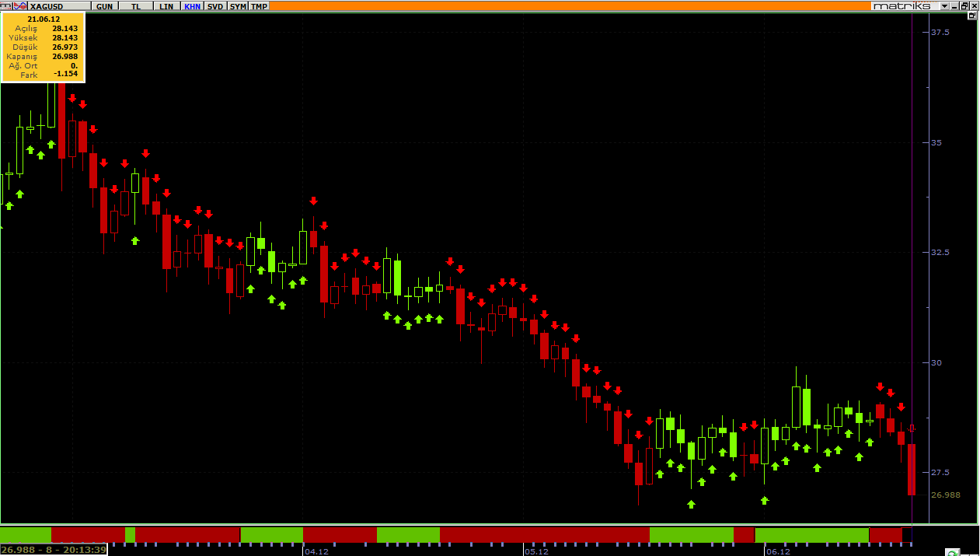Click the status text 26.988 - 8 - 20:13:39
980x556 pixels.
click(x=54, y=550)
